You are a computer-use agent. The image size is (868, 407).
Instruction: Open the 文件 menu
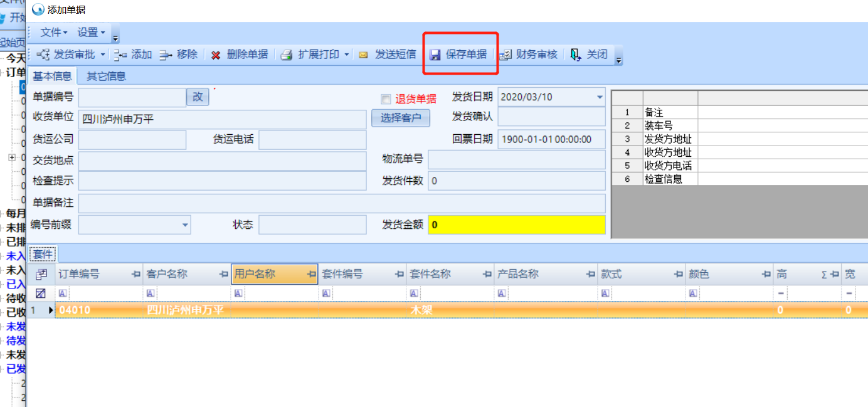point(53,32)
